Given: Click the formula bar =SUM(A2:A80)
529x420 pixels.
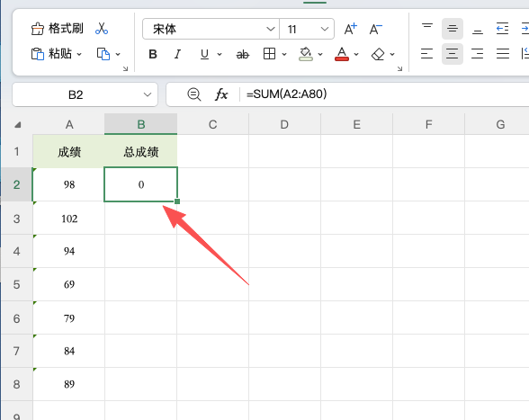Looking at the screenshot, I should click(385, 94).
